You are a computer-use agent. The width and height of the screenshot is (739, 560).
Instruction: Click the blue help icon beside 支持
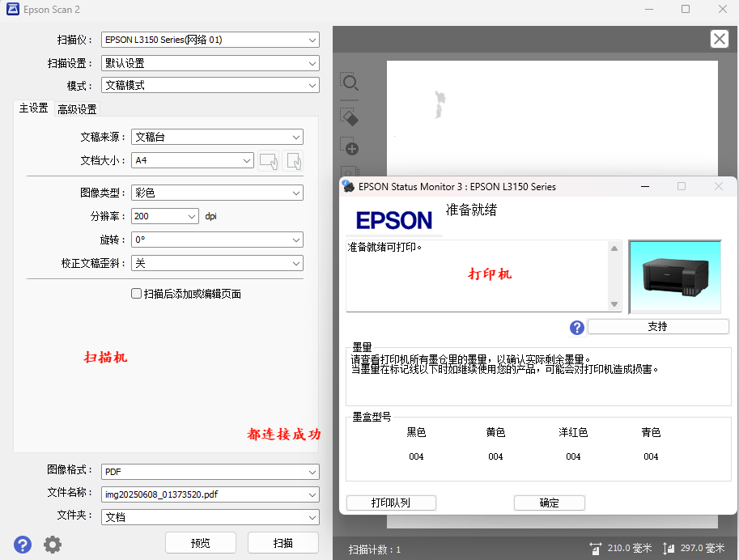pyautogui.click(x=577, y=327)
